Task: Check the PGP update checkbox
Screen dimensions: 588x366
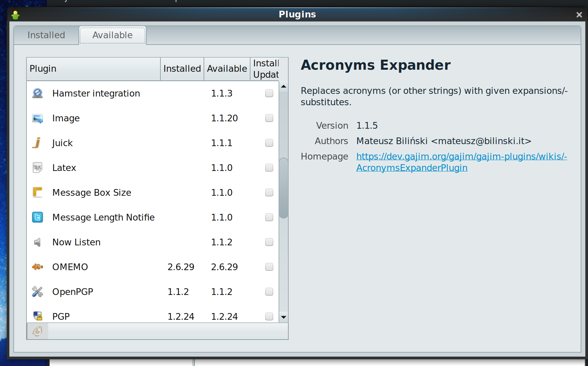Action: pos(269,316)
